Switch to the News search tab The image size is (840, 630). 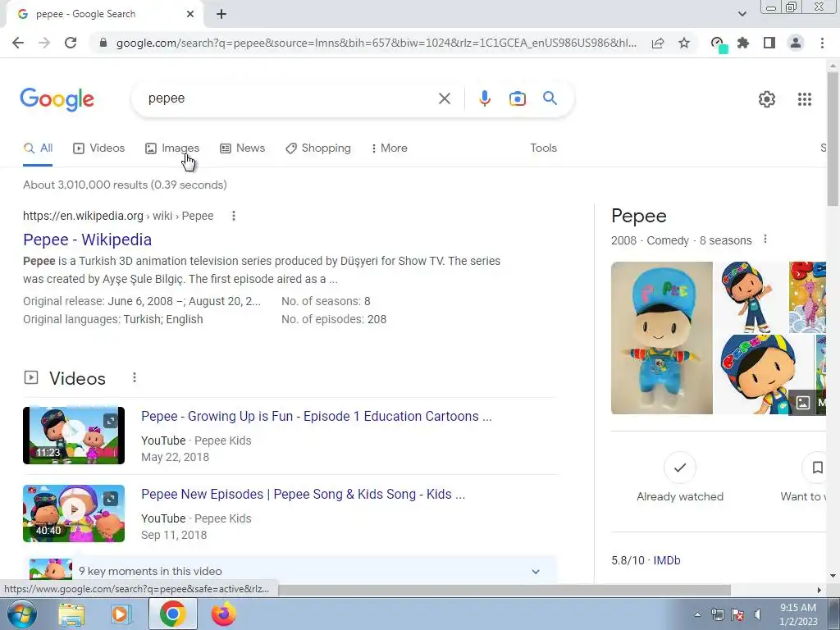pos(243,148)
